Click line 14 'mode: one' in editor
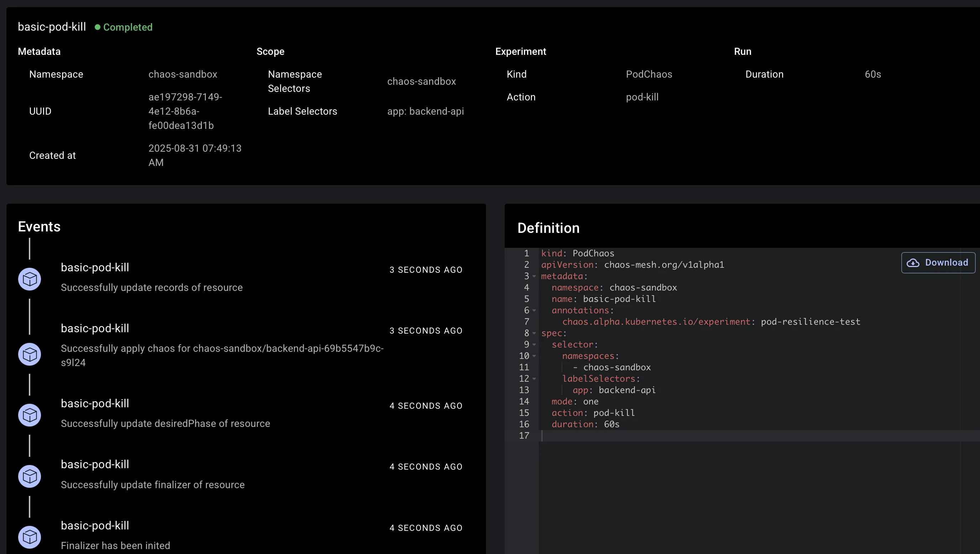Viewport: 980px width, 554px height. tap(575, 402)
